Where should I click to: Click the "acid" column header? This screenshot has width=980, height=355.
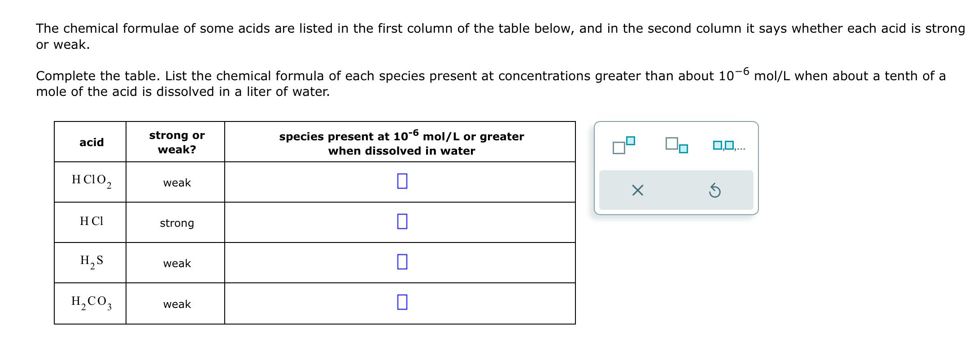pos(91,142)
